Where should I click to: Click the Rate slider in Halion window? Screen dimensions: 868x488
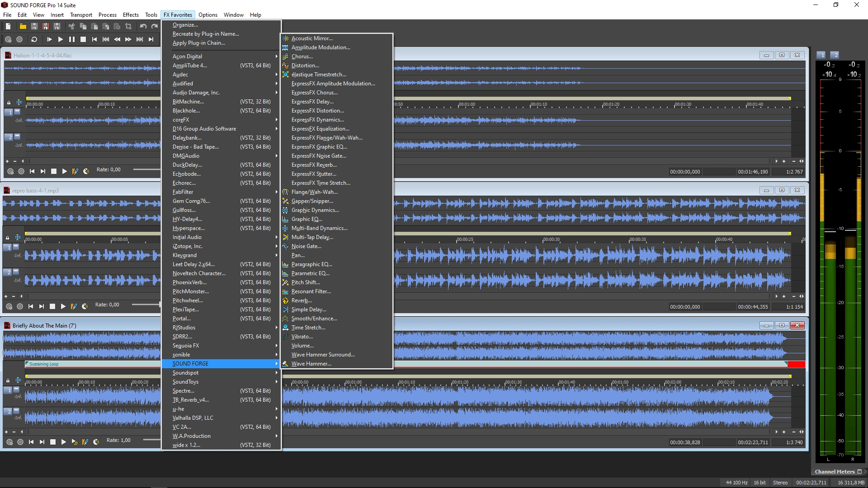coord(146,170)
